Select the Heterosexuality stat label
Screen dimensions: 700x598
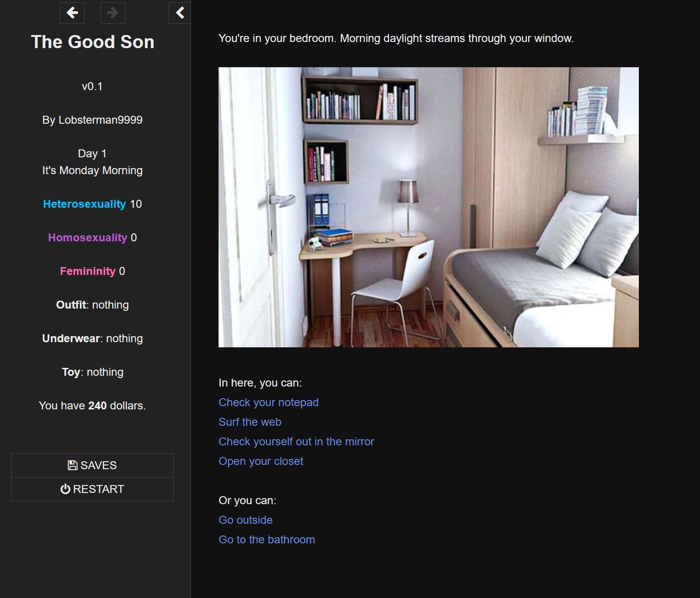pos(85,204)
